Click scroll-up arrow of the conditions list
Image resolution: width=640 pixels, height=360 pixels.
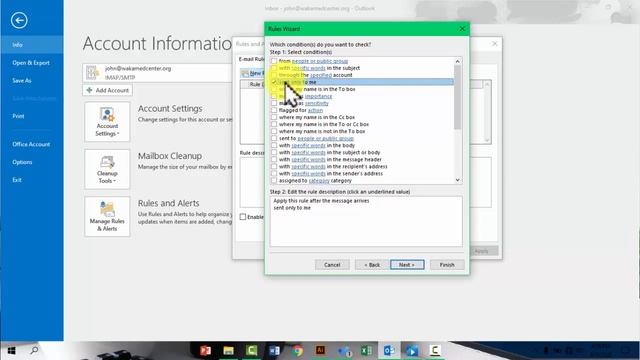click(458, 61)
